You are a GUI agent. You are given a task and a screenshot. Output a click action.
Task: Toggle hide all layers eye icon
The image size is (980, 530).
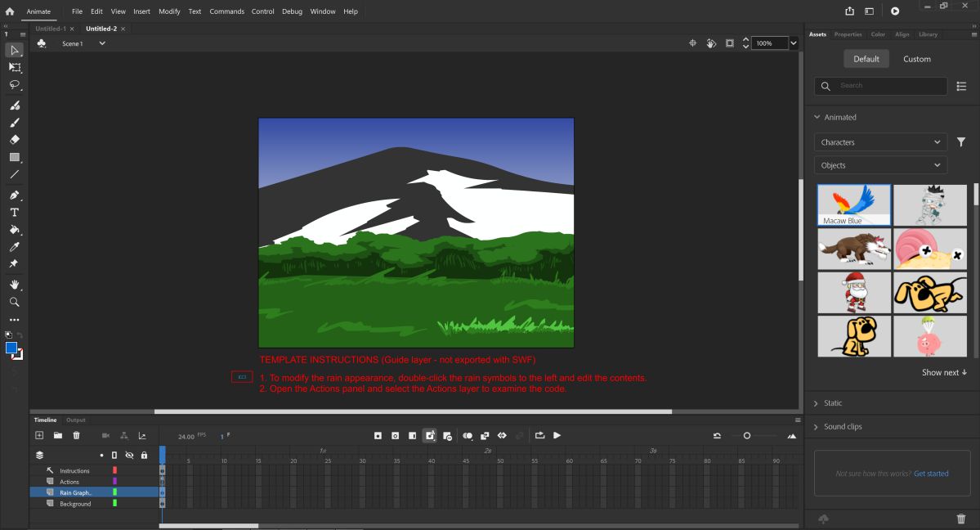pyautogui.click(x=129, y=455)
